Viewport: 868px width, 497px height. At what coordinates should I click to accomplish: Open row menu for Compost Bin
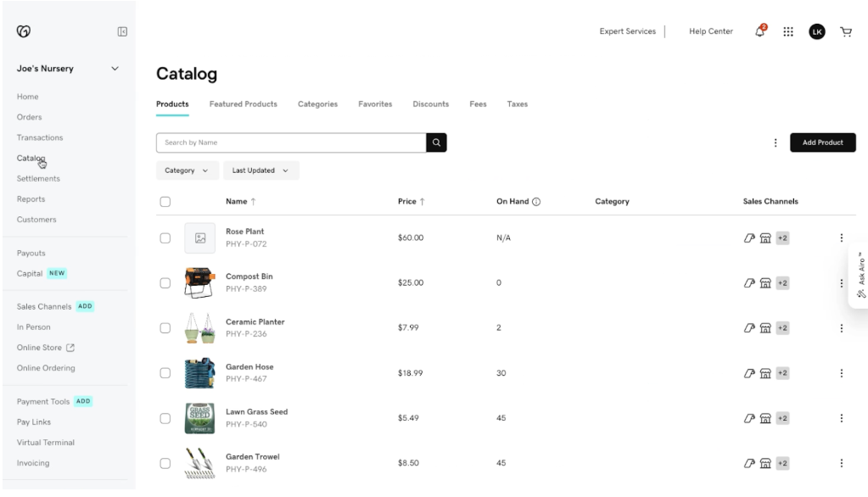click(x=842, y=282)
